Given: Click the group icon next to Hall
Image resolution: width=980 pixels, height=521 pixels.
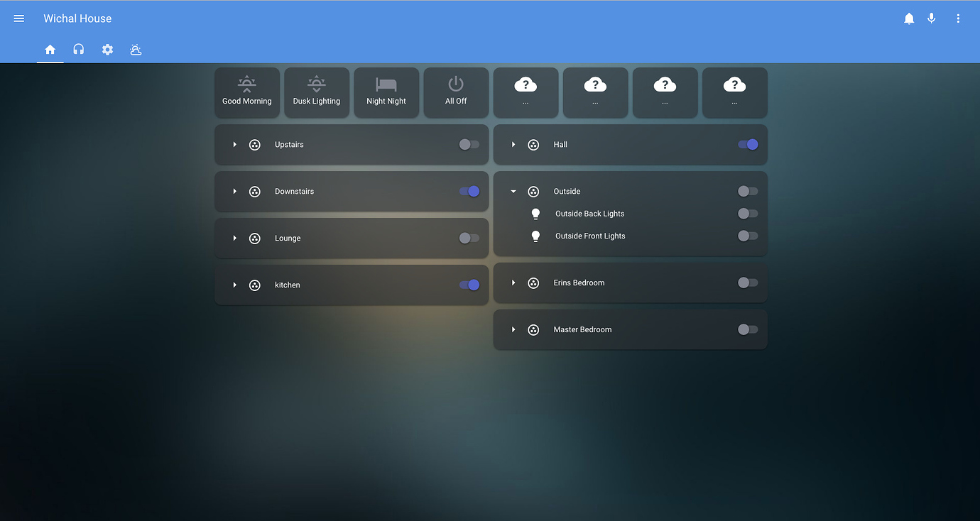Looking at the screenshot, I should pos(533,144).
